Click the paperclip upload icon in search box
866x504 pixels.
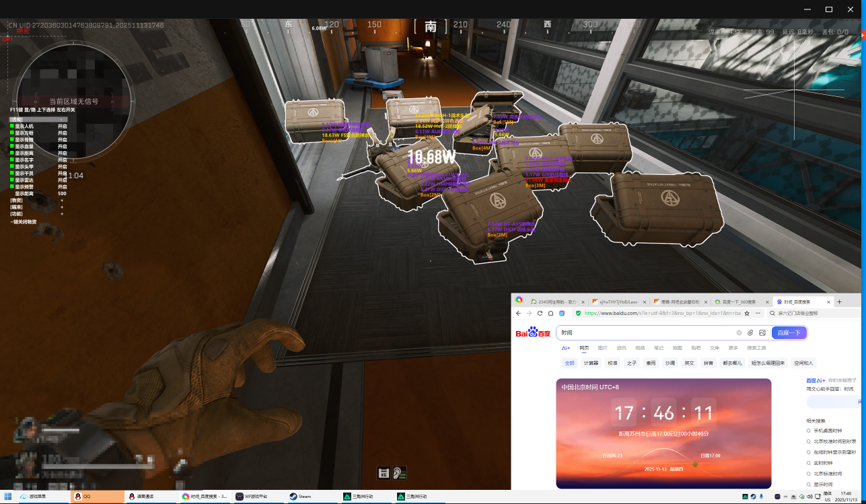click(750, 332)
